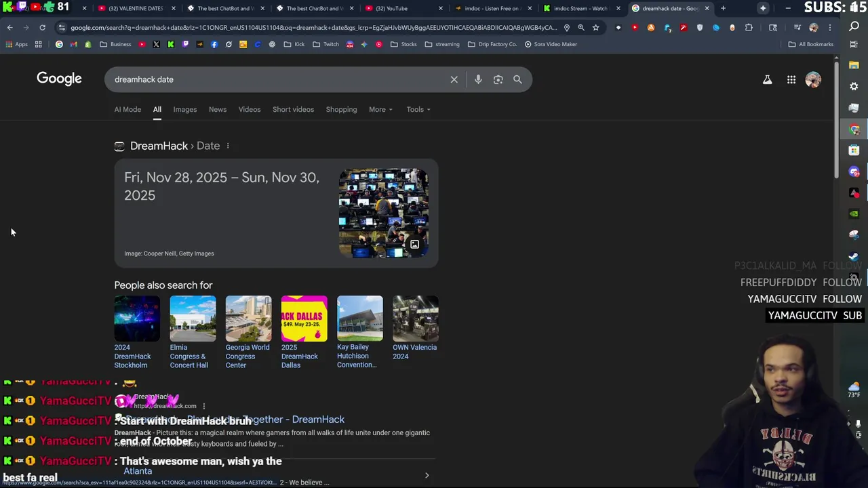Open the Kick bookmarks folder
This screenshot has width=868, height=488.
click(x=294, y=44)
